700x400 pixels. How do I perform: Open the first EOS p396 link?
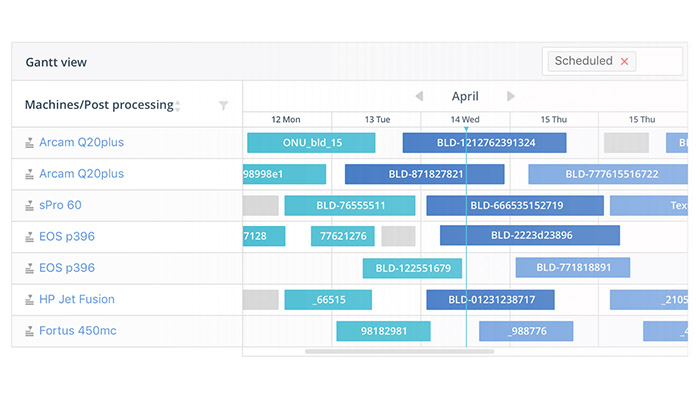pos(67,236)
